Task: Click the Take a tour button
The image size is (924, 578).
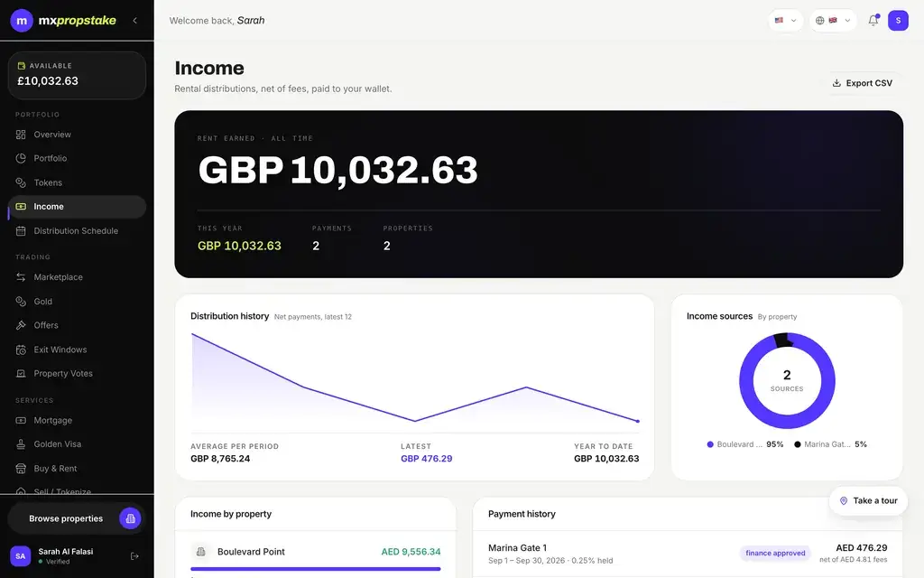Action: tap(868, 500)
